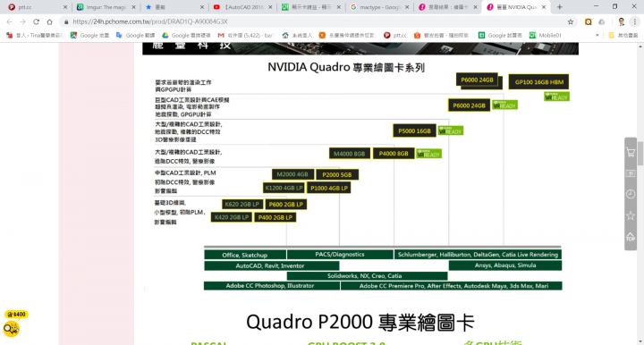Select the active NVIDIA Quadro tab
Image resolution: width=644 pixels, height=345 pixels.
tap(516, 7)
